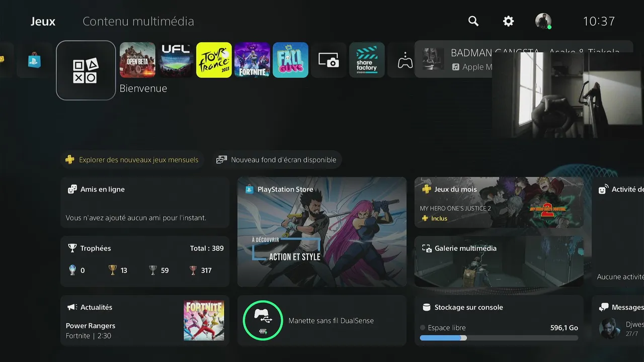Click the PS Plus icon beside Jeux du mois

(x=427, y=190)
